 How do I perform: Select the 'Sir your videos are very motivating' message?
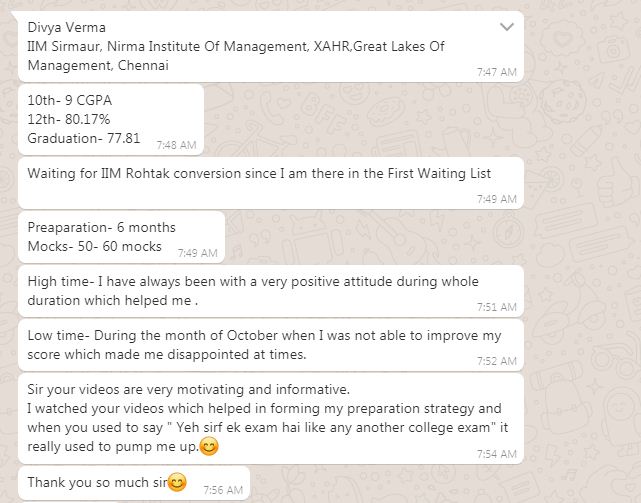tap(271, 418)
